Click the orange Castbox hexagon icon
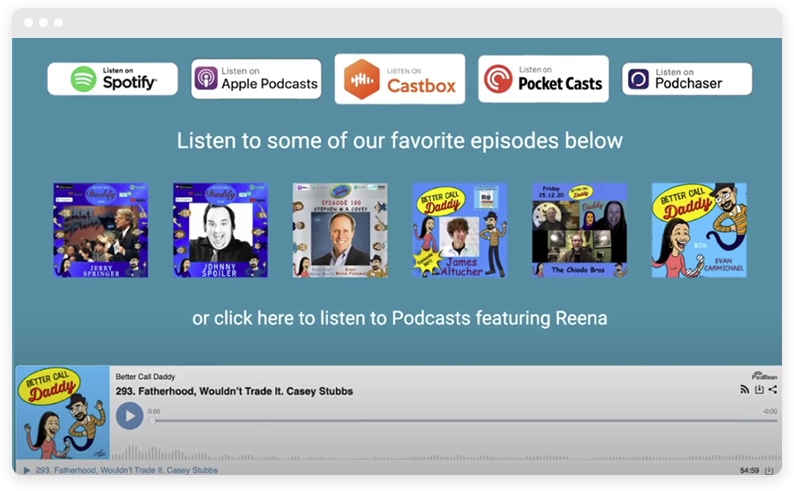 coord(362,79)
